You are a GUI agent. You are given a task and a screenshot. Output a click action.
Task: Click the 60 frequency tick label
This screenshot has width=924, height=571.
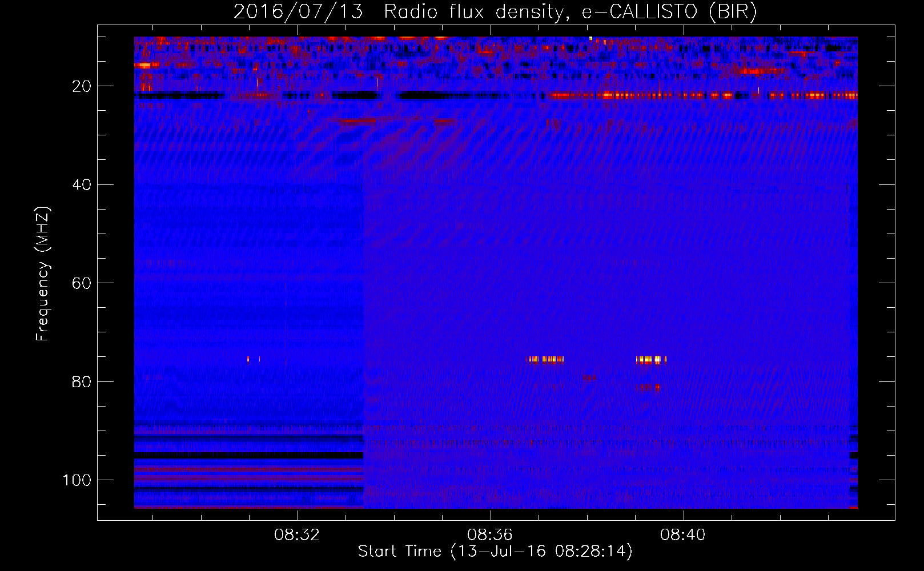click(x=82, y=283)
